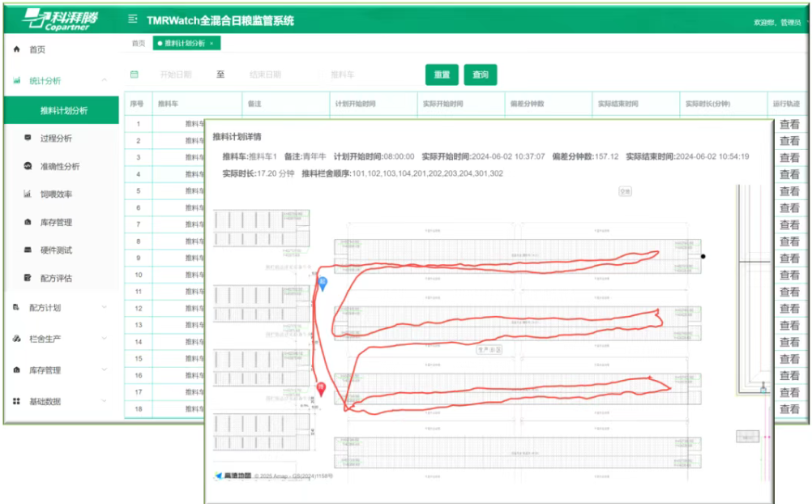This screenshot has height=504, width=812.
Task: Click the sidebar collapse hamburger icon
Action: [133, 19]
